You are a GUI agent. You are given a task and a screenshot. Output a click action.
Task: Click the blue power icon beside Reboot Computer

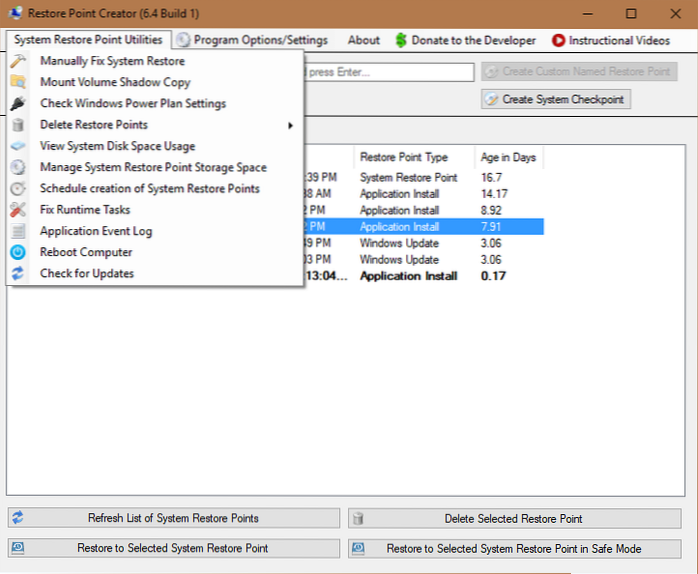(x=18, y=252)
